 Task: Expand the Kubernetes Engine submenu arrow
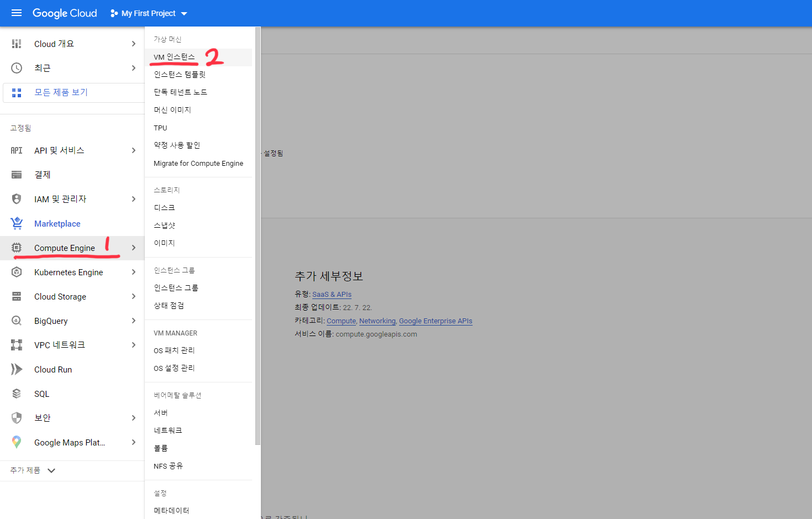point(134,272)
